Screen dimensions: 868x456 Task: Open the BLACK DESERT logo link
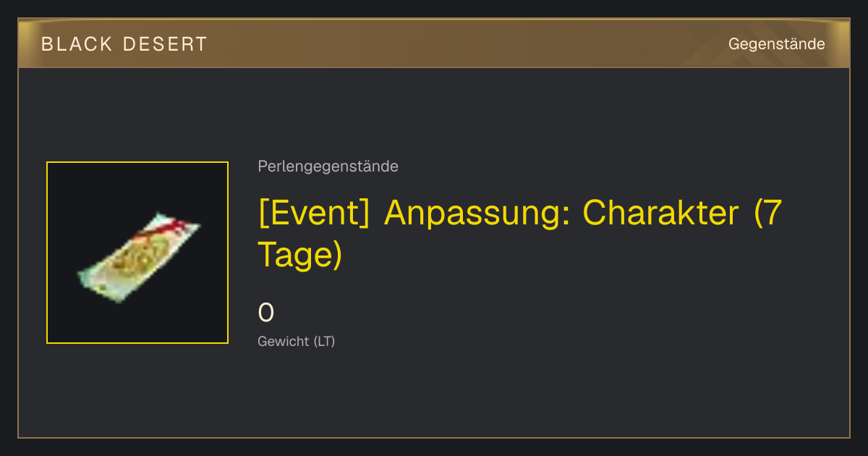point(124,44)
